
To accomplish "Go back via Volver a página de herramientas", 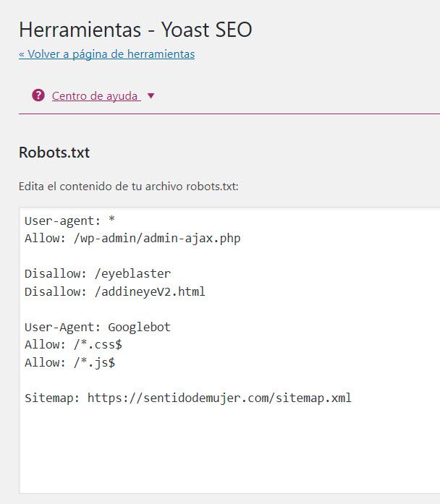I will 107,54.
